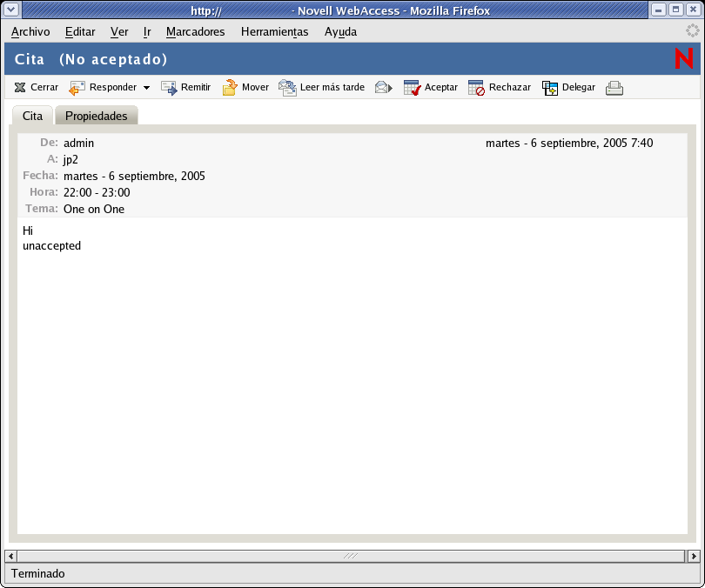Click the next-message envelope arrow icon
Screen dimensions: 705x588
coord(384,87)
